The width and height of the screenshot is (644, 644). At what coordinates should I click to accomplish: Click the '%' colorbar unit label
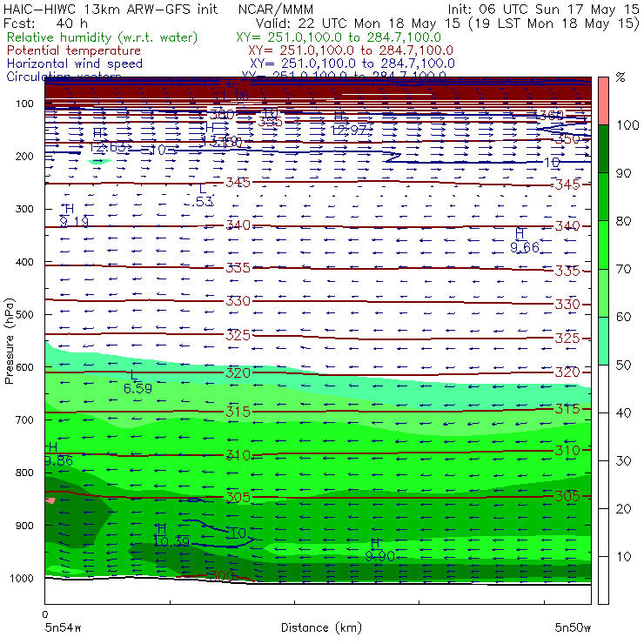(x=621, y=77)
